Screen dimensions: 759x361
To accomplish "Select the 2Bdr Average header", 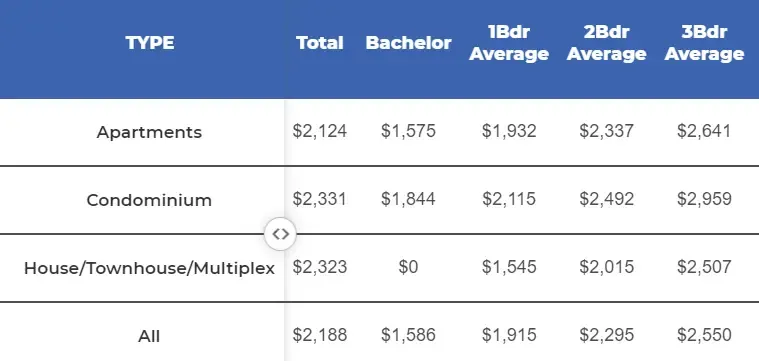I will click(607, 43).
